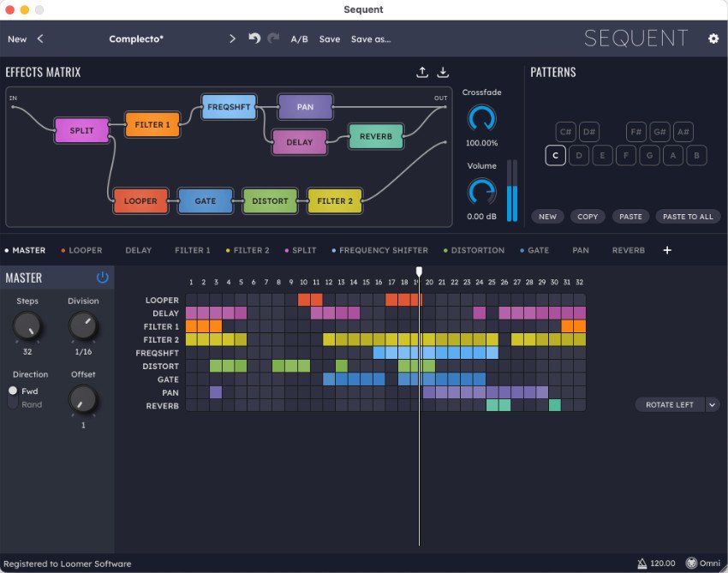728x573 pixels.
Task: Click the Crossfade 100.00% value
Action: pos(481,143)
